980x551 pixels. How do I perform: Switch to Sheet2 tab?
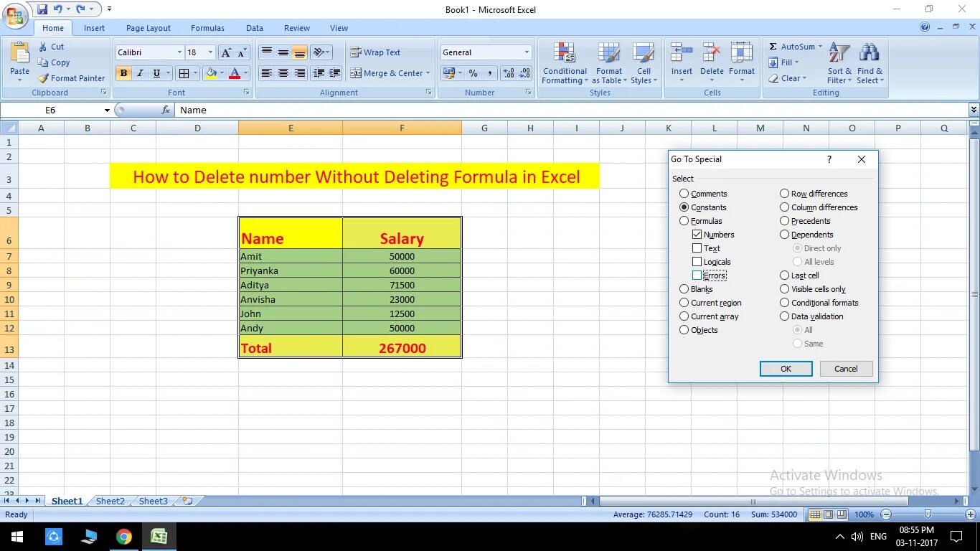(x=110, y=501)
